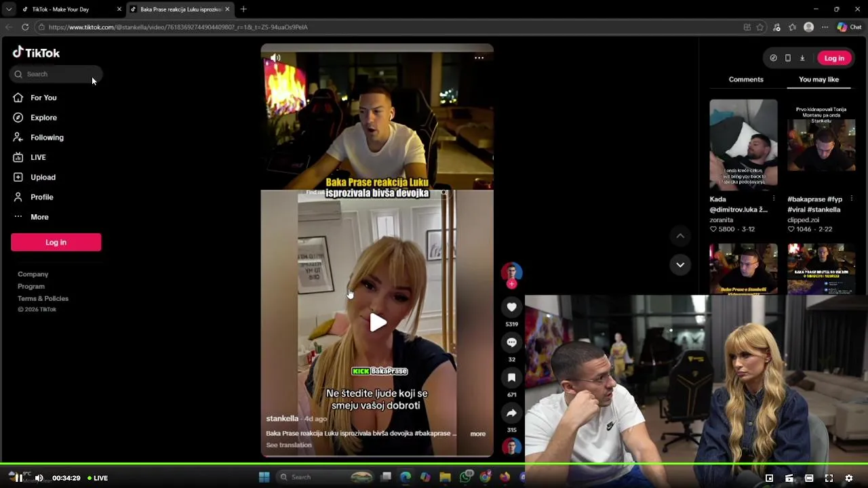Open browser Settings and more menu

point(825,27)
